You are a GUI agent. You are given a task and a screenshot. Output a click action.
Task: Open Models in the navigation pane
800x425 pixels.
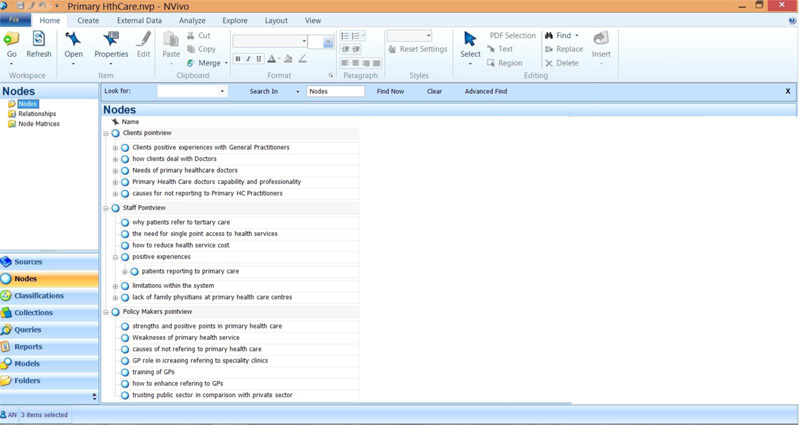(27, 364)
